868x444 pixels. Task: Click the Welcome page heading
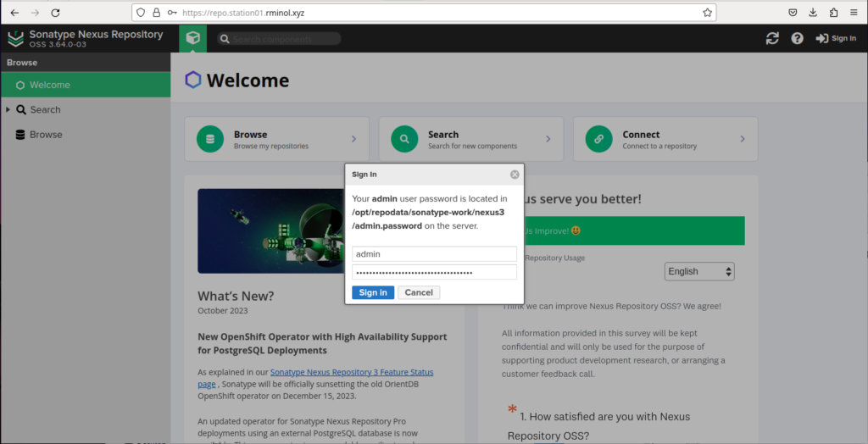tap(248, 80)
